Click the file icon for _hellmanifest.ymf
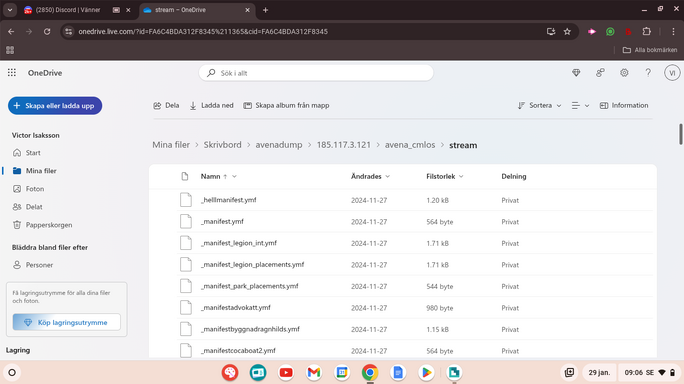 tap(186, 200)
